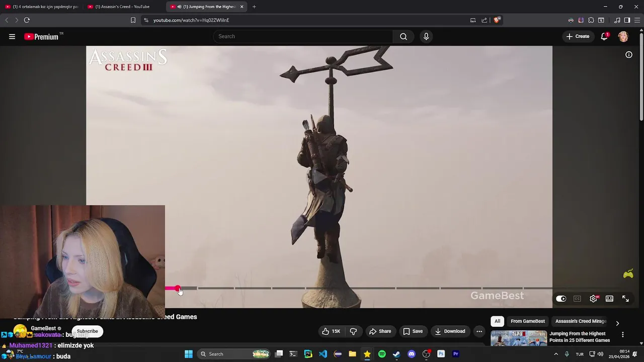Open the Brave Shields lion icon

(497, 20)
